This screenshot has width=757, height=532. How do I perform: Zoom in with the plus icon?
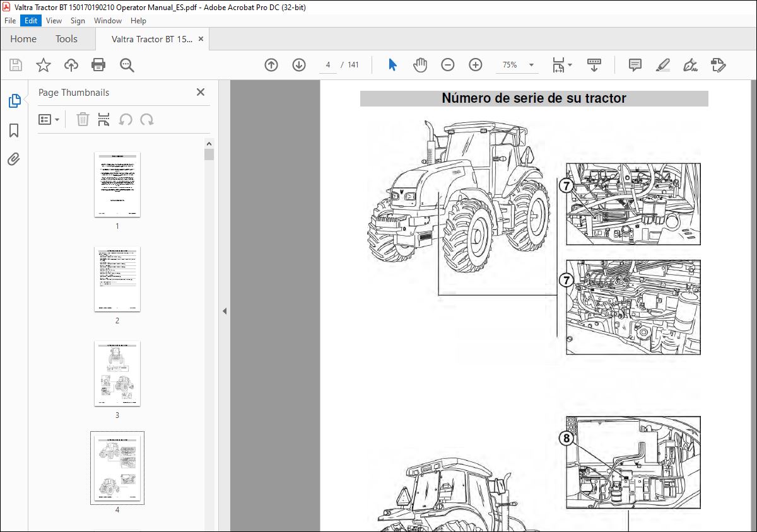[476, 65]
